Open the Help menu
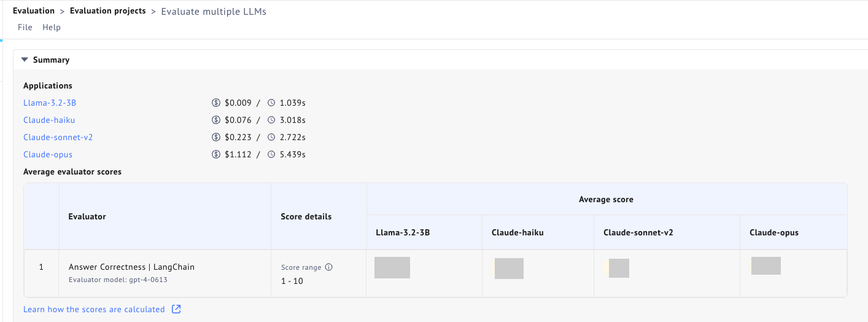This screenshot has height=322, width=868. tap(52, 27)
